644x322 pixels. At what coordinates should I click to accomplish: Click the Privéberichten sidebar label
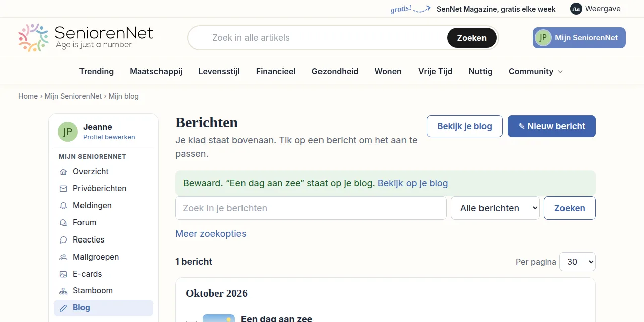pyautogui.click(x=100, y=189)
